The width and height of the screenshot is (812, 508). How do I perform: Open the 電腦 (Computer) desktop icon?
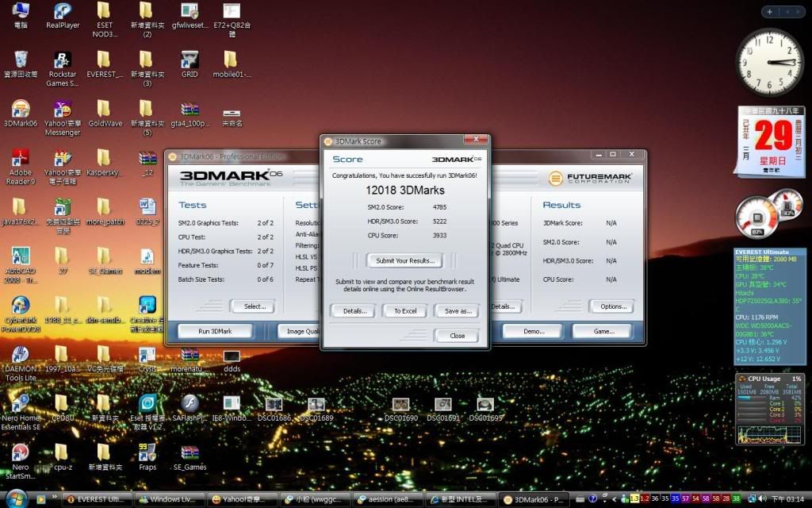click(20, 16)
